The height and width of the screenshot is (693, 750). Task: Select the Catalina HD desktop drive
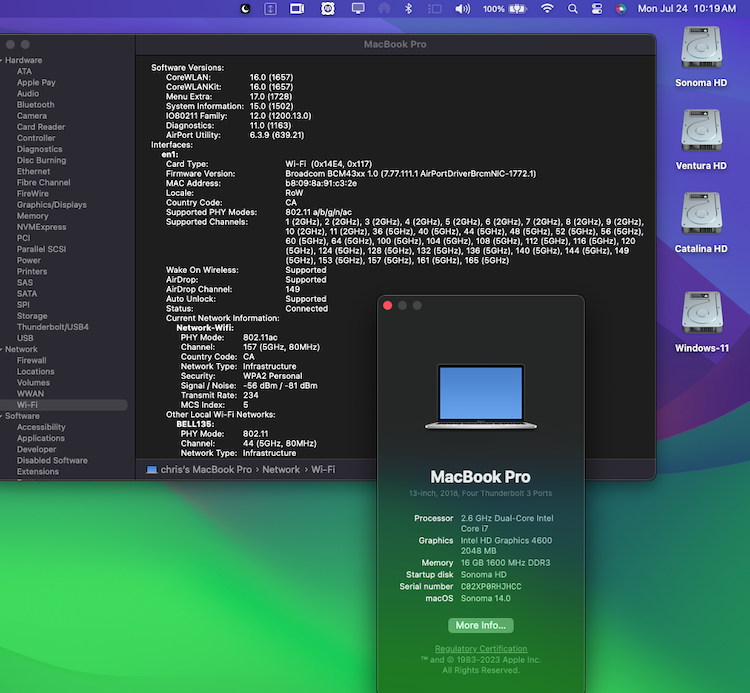click(x=701, y=223)
